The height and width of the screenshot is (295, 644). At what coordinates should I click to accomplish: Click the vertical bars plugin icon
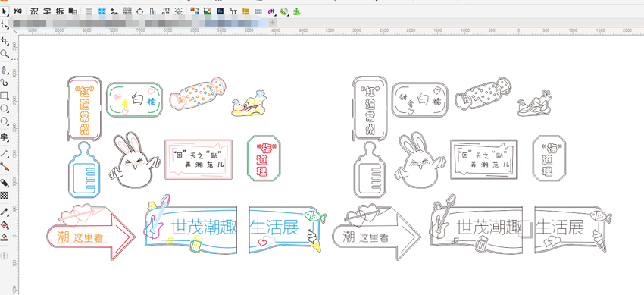153,11
